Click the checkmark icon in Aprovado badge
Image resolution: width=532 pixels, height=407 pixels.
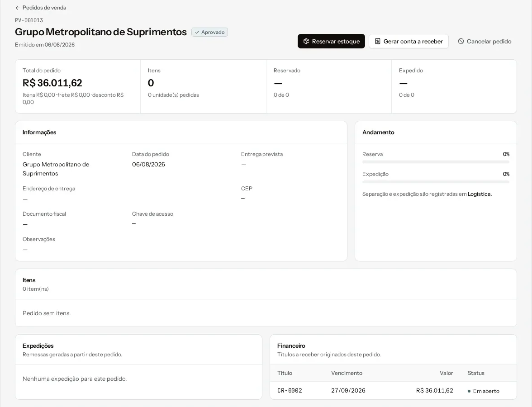tap(197, 32)
